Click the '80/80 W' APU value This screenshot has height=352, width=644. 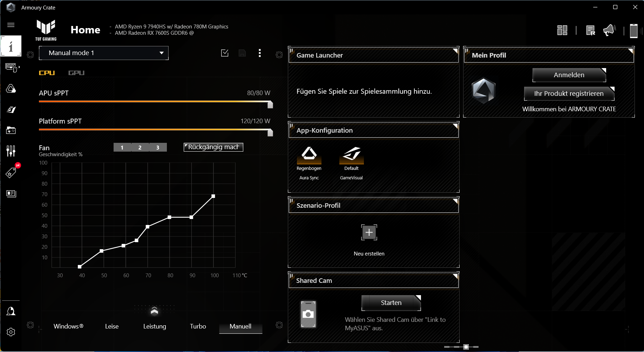click(x=259, y=93)
